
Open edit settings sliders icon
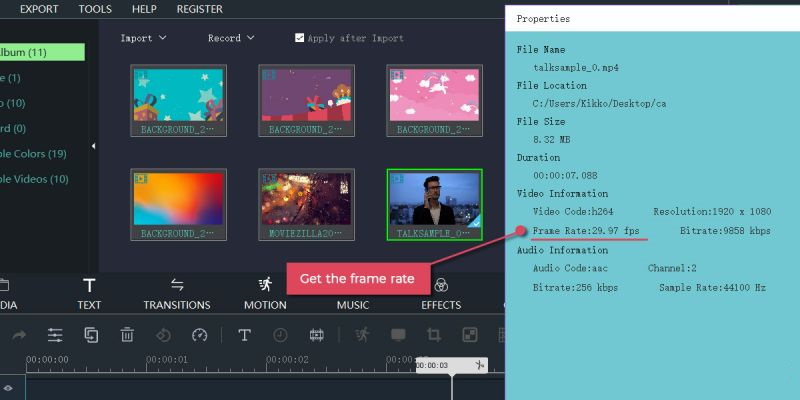tap(55, 335)
